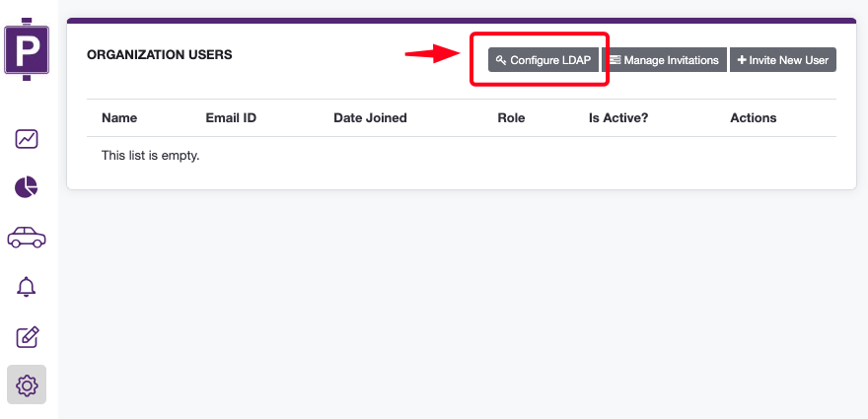Open Manage Invitations

[x=664, y=60]
